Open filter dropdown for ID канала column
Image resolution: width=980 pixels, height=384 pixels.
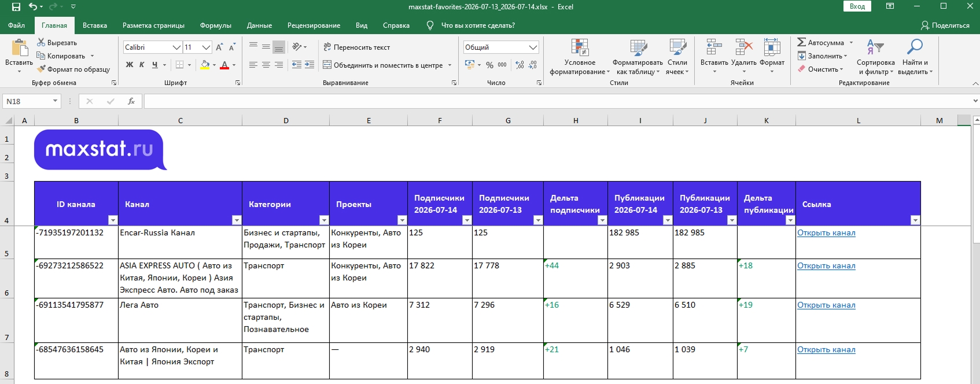point(113,220)
